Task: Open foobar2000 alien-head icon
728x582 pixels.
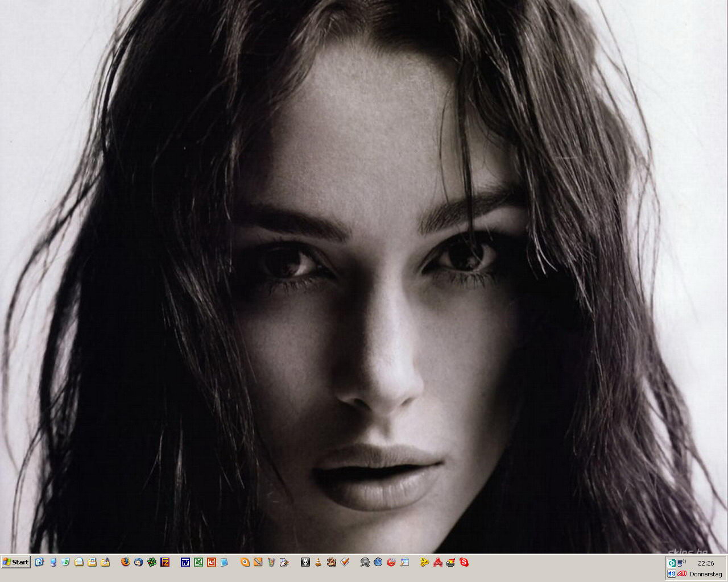Action: pos(305,562)
